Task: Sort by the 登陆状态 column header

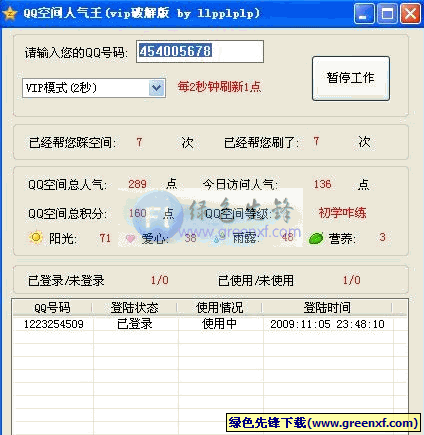Action: coord(135,308)
